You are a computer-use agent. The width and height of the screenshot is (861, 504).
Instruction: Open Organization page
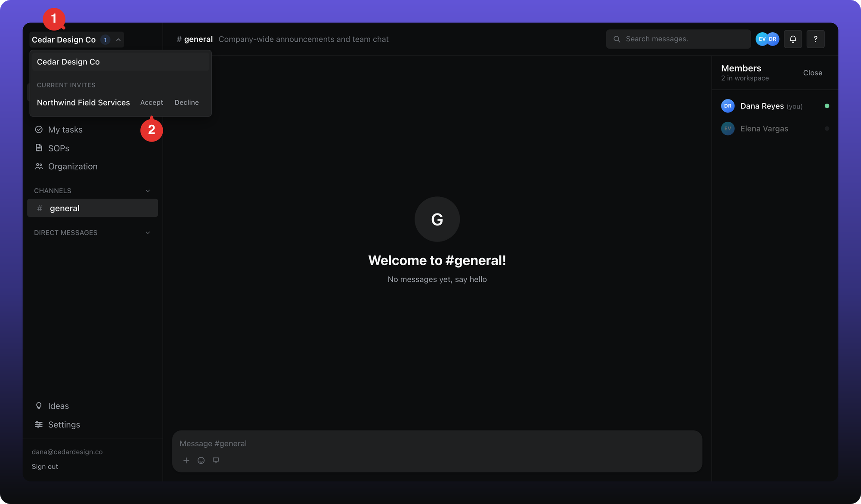[93, 167]
